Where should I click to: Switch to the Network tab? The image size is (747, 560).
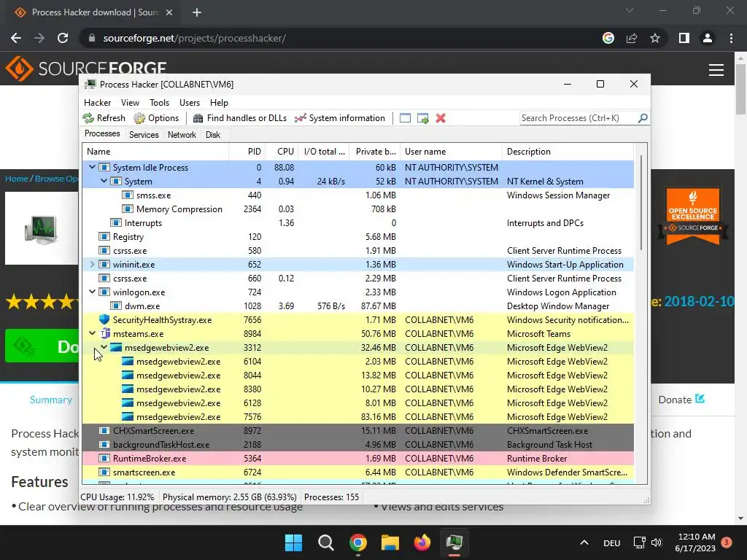point(182,135)
